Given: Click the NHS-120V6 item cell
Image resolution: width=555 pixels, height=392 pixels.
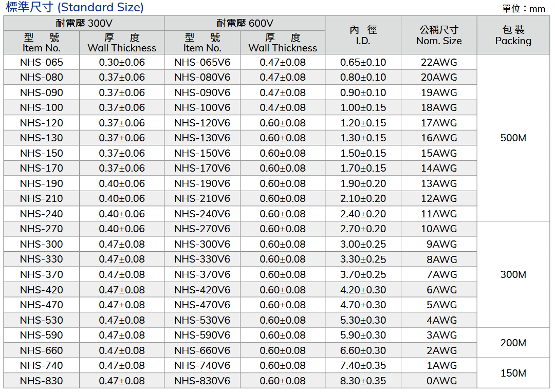Looking at the screenshot, I should (202, 123).
